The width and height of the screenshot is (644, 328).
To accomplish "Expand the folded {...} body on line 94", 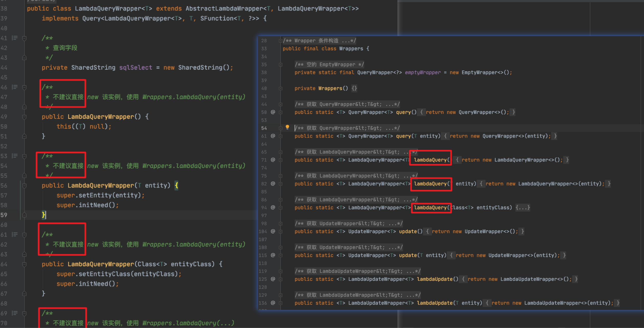I will (x=523, y=207).
